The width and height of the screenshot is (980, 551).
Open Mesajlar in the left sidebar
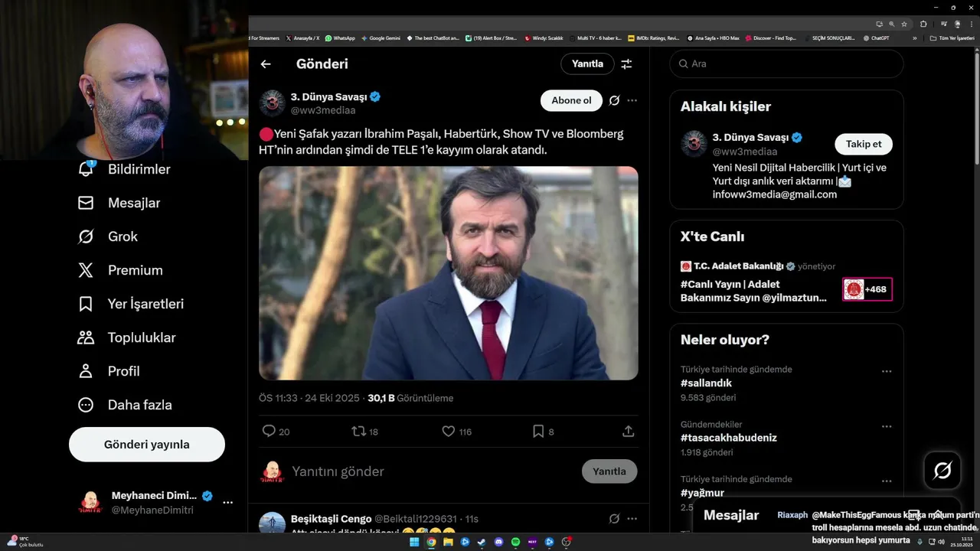[119, 203]
